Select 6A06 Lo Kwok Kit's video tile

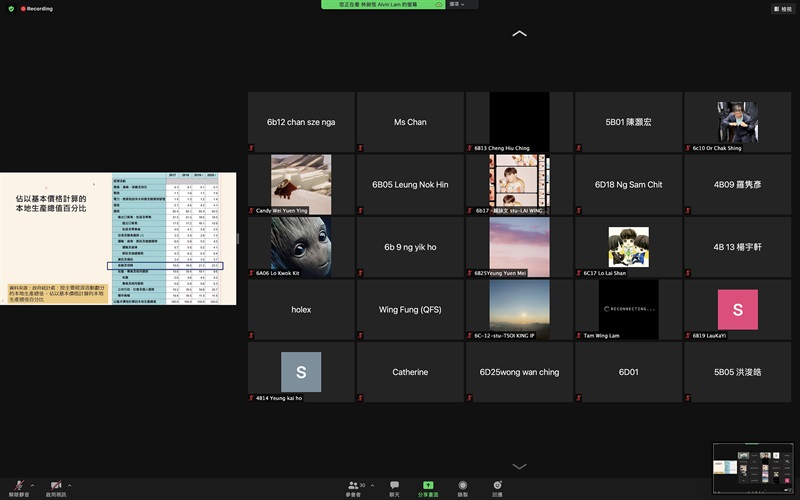(x=301, y=247)
